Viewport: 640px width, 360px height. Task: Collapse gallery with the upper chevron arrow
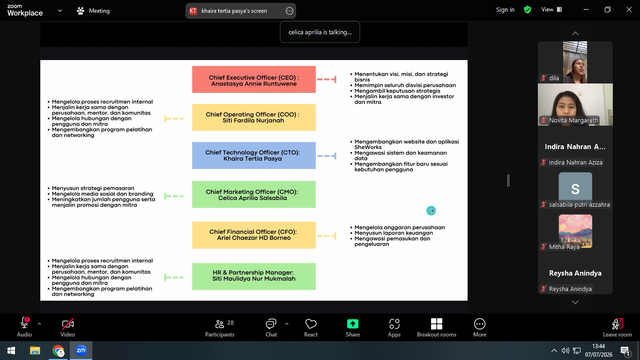coord(575,33)
